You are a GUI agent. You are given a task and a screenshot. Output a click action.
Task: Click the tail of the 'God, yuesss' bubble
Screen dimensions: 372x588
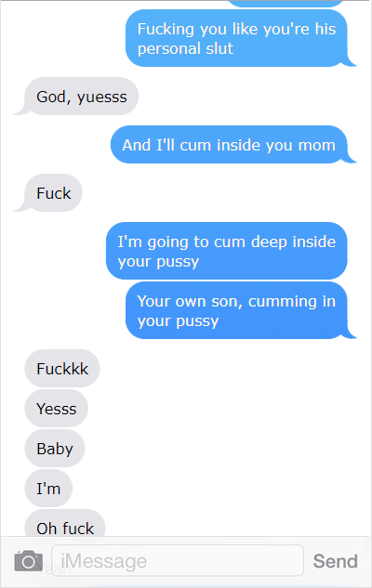click(x=20, y=111)
